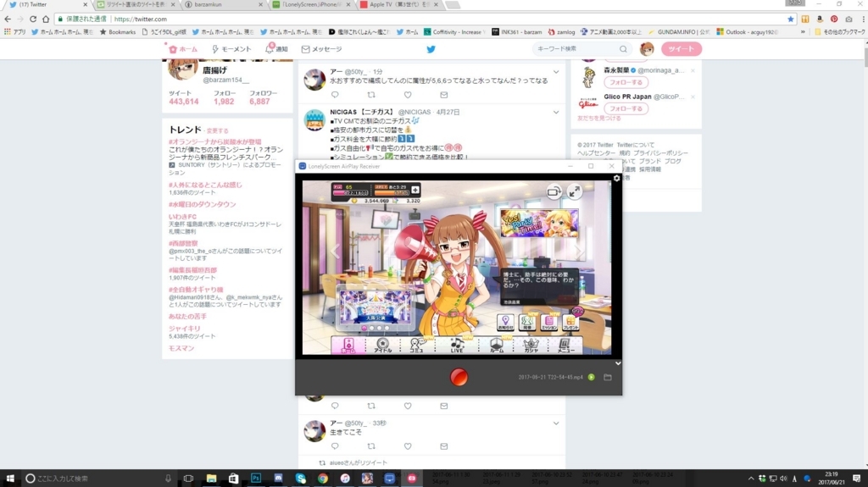Reply to the 生きてこそ tweet
Screen dimensions: 868x487
pyautogui.click(x=335, y=446)
